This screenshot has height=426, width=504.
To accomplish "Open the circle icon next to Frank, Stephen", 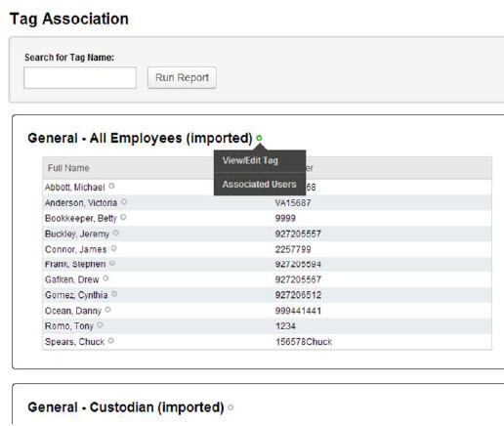I will [112, 263].
